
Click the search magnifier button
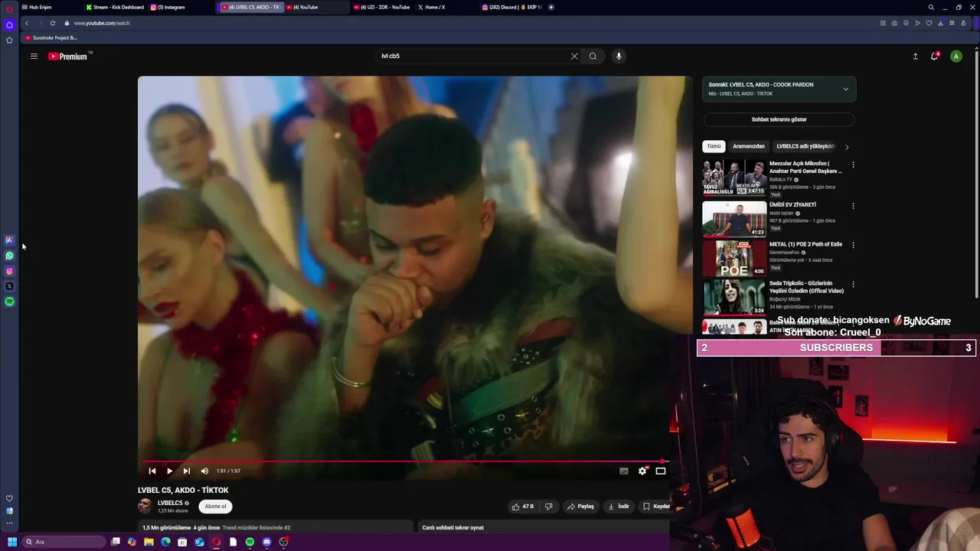pos(593,56)
